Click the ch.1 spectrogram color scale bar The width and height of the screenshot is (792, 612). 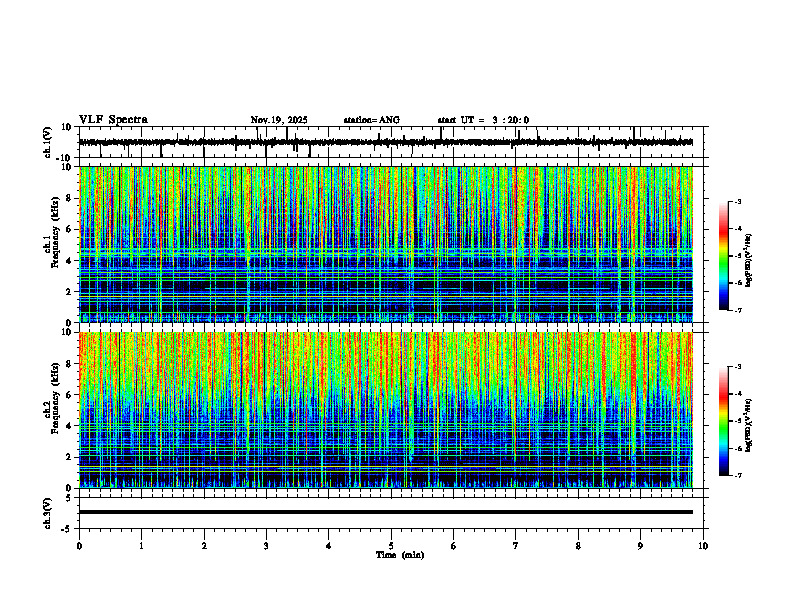point(724,256)
